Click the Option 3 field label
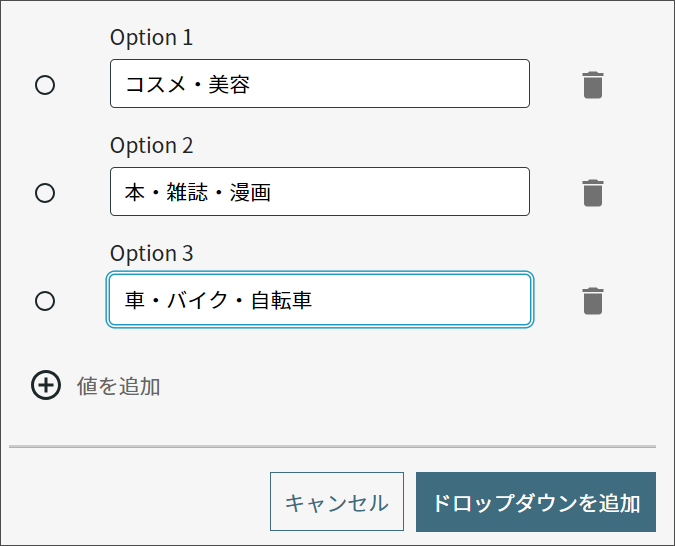 coord(152,254)
